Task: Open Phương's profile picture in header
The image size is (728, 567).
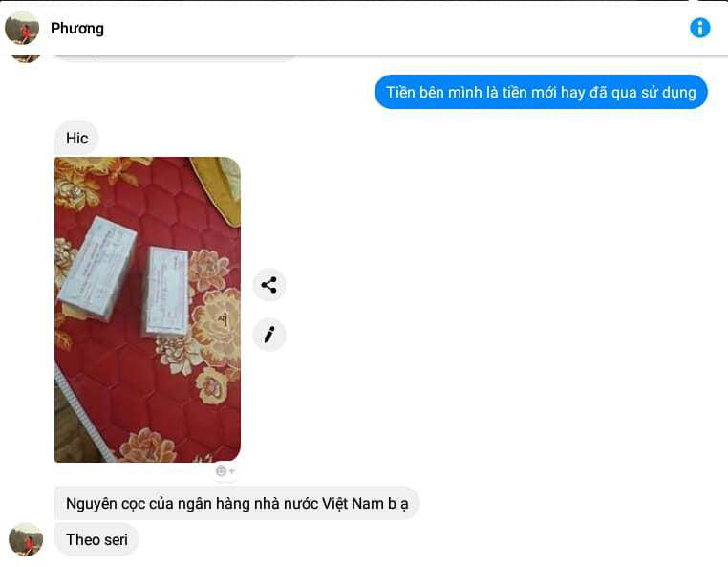Action: (x=22, y=28)
